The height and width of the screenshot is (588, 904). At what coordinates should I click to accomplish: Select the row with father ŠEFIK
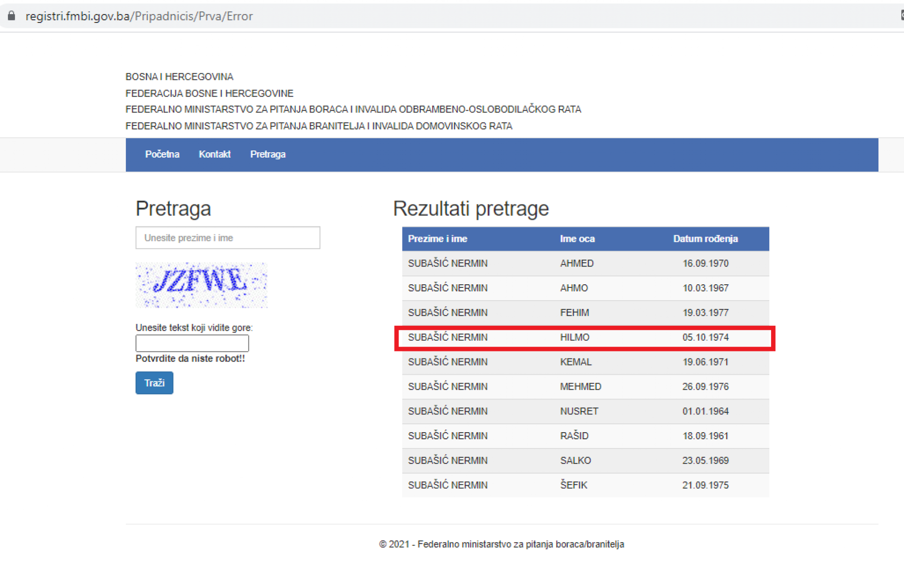[585, 485]
